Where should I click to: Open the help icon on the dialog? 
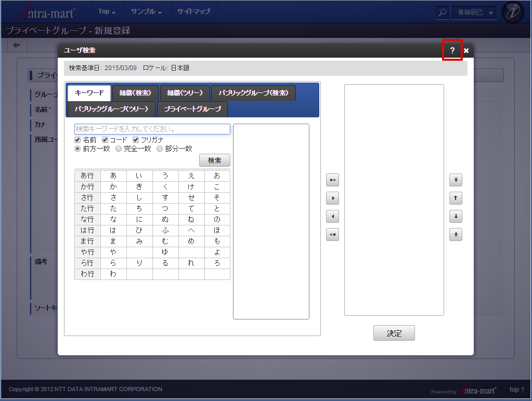pyautogui.click(x=452, y=50)
